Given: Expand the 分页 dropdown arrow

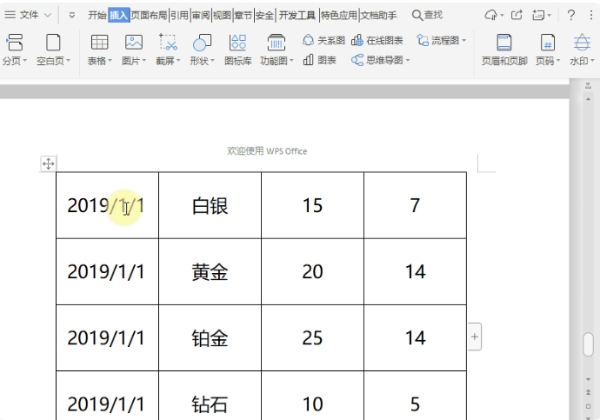Looking at the screenshot, I should [x=25, y=60].
